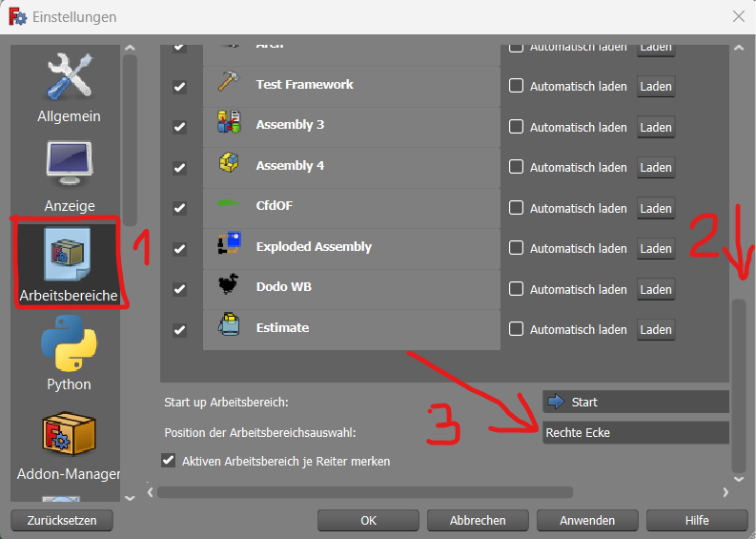Click Laden for Assembly 3
This screenshot has width=756, height=539.
(x=656, y=128)
